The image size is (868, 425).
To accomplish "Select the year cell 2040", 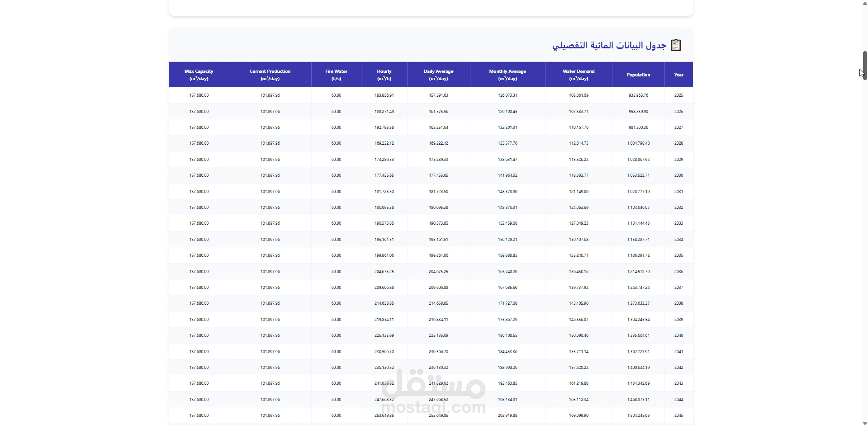I will pyautogui.click(x=678, y=335).
